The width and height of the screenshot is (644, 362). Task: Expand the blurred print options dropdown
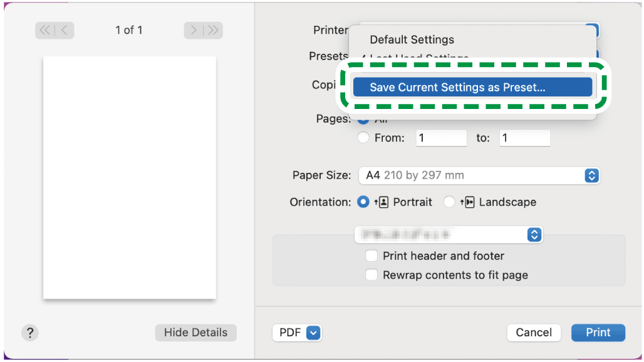[x=448, y=235]
